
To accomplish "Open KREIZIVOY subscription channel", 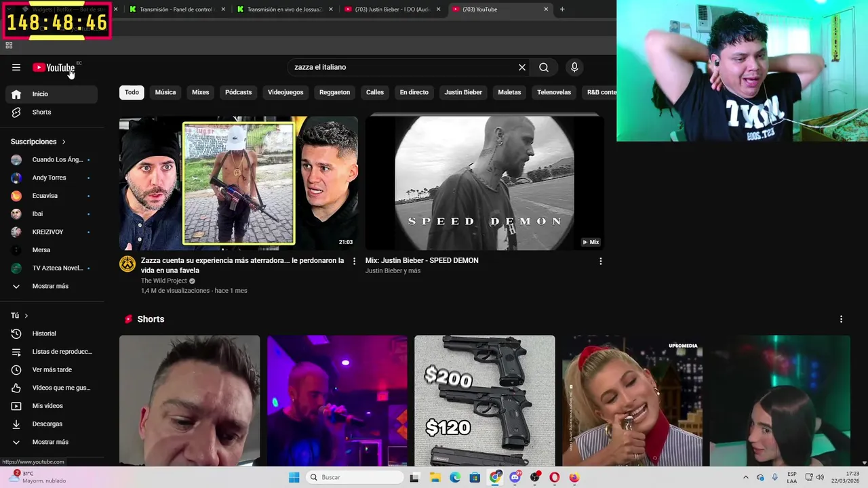I will pyautogui.click(x=52, y=232).
